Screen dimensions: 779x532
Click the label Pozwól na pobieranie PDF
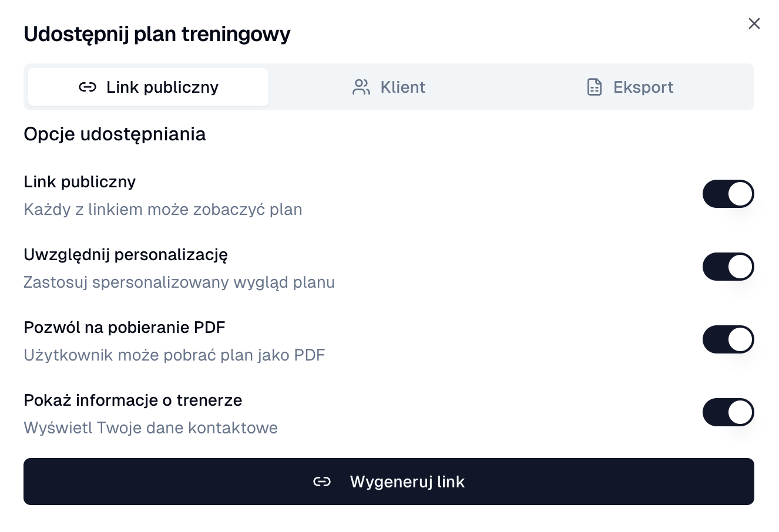click(x=124, y=327)
